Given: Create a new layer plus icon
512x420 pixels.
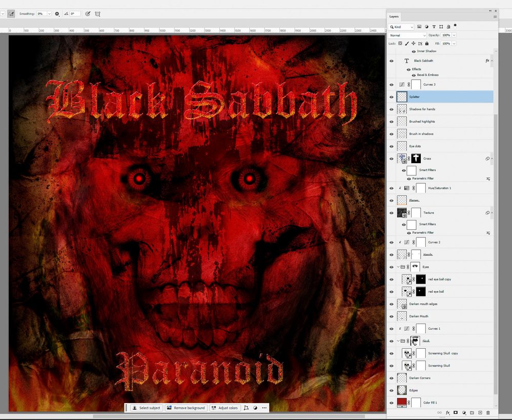Looking at the screenshot, I should [480, 413].
